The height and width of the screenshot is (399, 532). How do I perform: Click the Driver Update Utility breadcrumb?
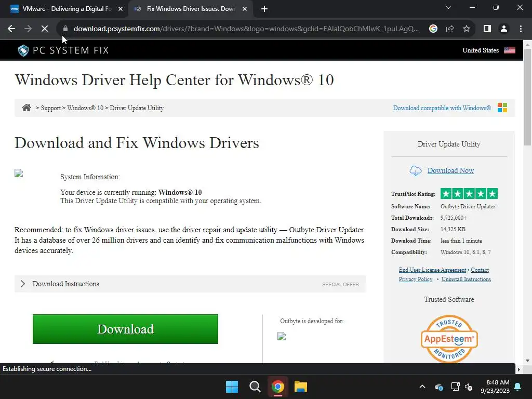[137, 108]
